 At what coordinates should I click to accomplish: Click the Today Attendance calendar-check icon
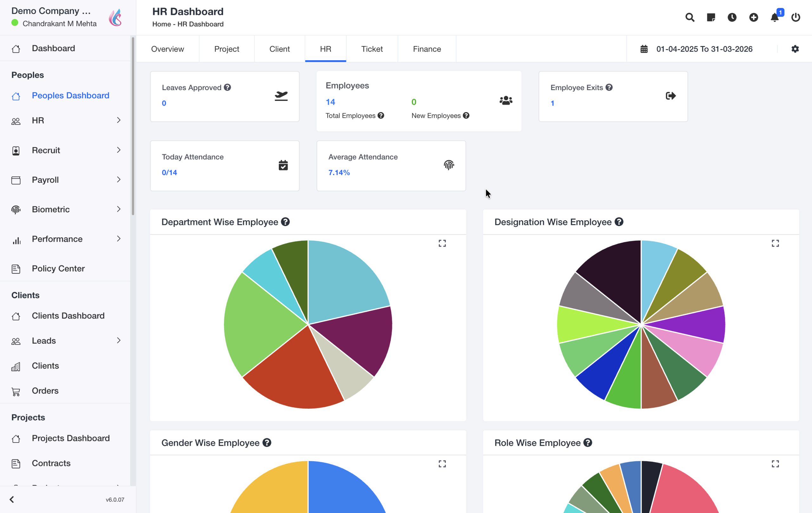[x=283, y=165]
